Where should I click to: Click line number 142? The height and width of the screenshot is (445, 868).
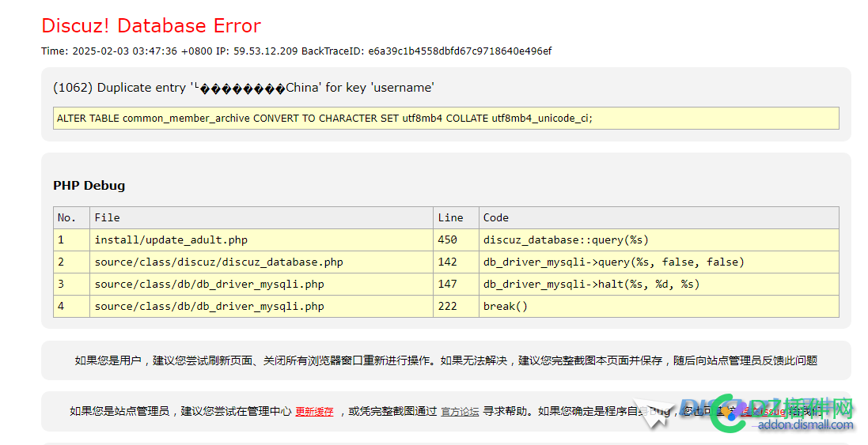pos(456,262)
